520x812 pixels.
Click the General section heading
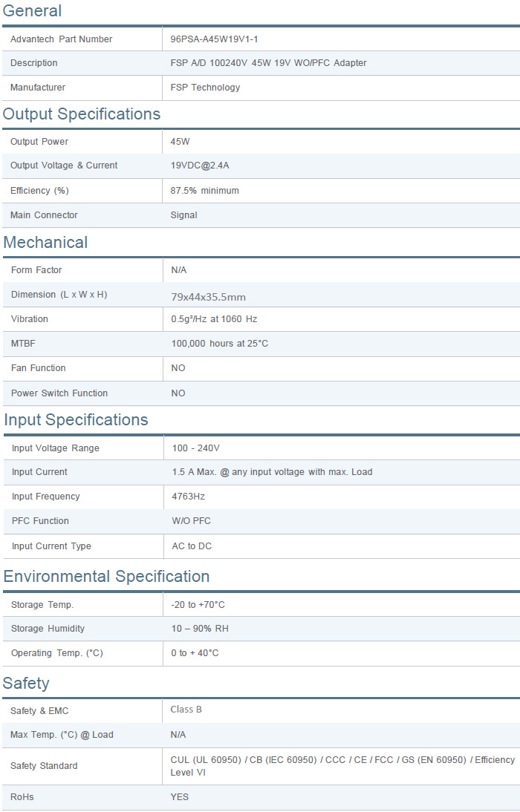pyautogui.click(x=32, y=11)
